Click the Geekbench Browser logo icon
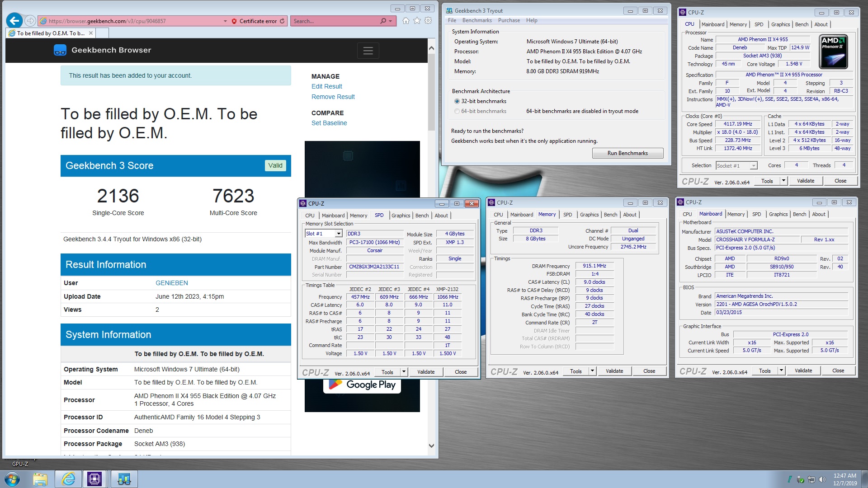The height and width of the screenshot is (488, 868). pos(60,50)
